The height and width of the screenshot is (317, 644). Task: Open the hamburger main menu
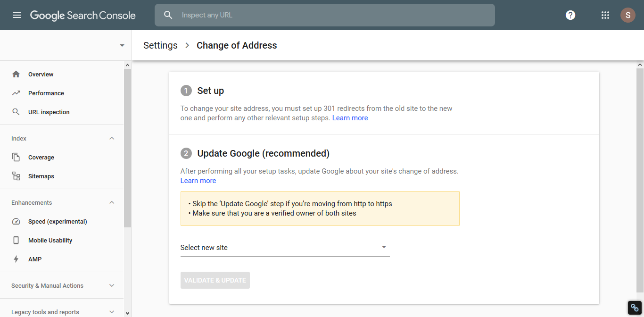[x=17, y=15]
